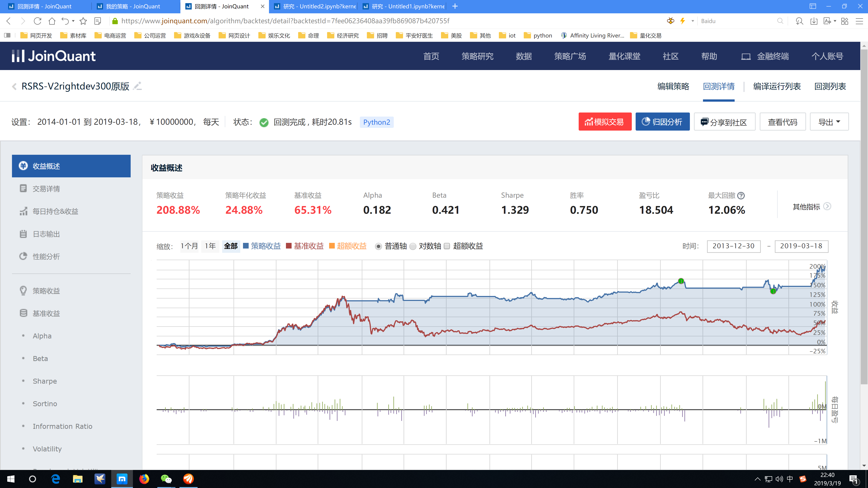
Task: Open 网页开发 bookmark folder
Action: coord(36,35)
